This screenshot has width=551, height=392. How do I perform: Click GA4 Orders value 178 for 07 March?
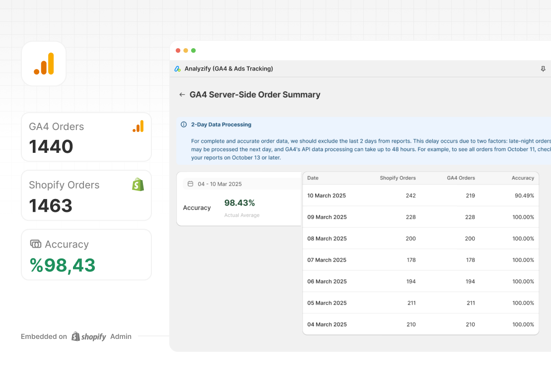pos(471,260)
